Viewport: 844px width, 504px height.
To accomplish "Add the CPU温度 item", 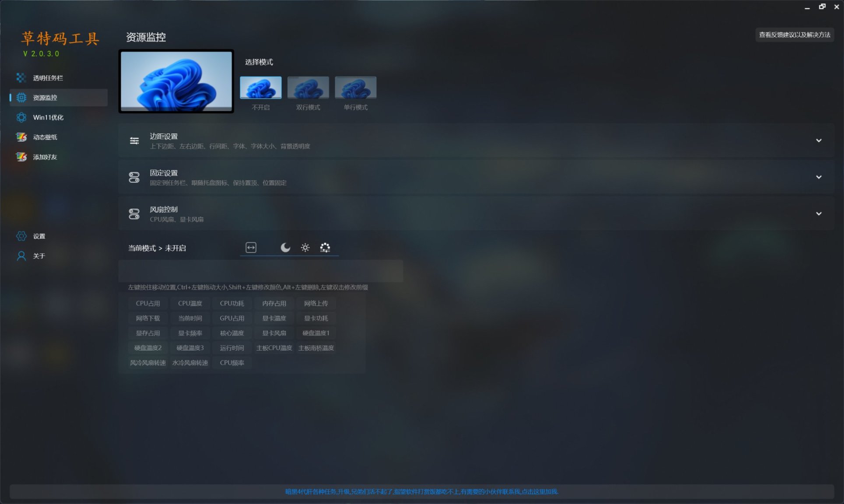I will click(190, 303).
